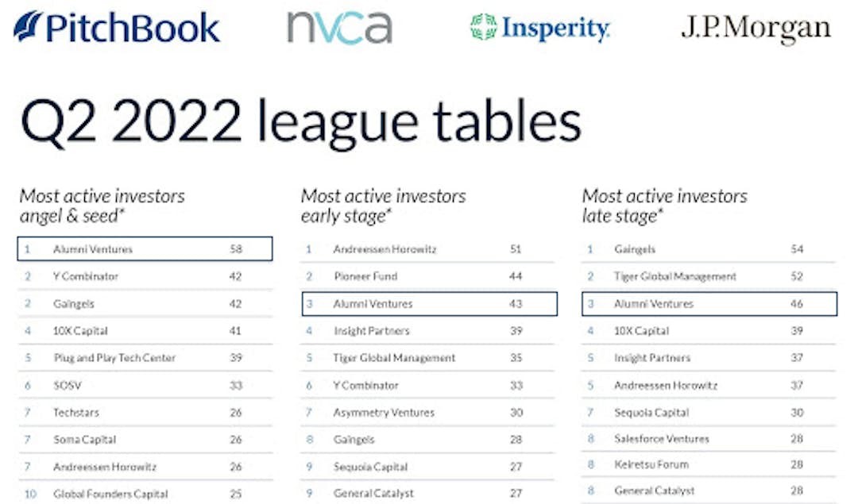
Task: Click the green Insperity logo
Action: [x=539, y=28]
